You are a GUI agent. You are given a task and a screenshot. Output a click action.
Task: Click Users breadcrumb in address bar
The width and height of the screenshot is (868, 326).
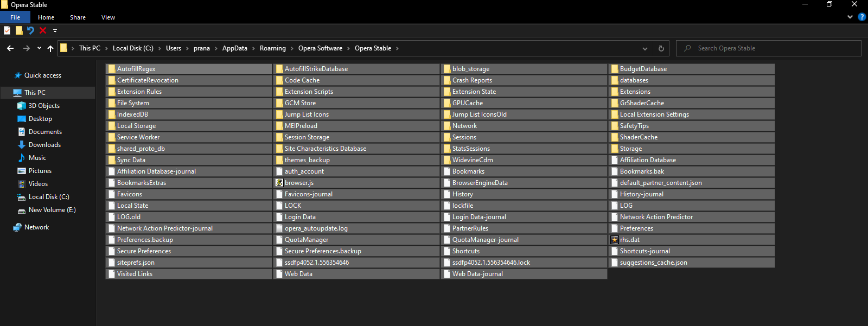(174, 48)
